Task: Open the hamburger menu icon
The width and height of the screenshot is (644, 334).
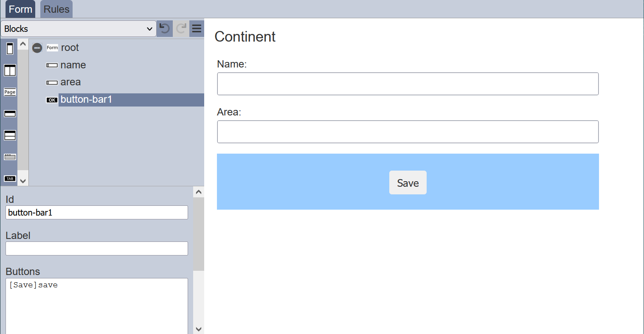Action: point(197,28)
